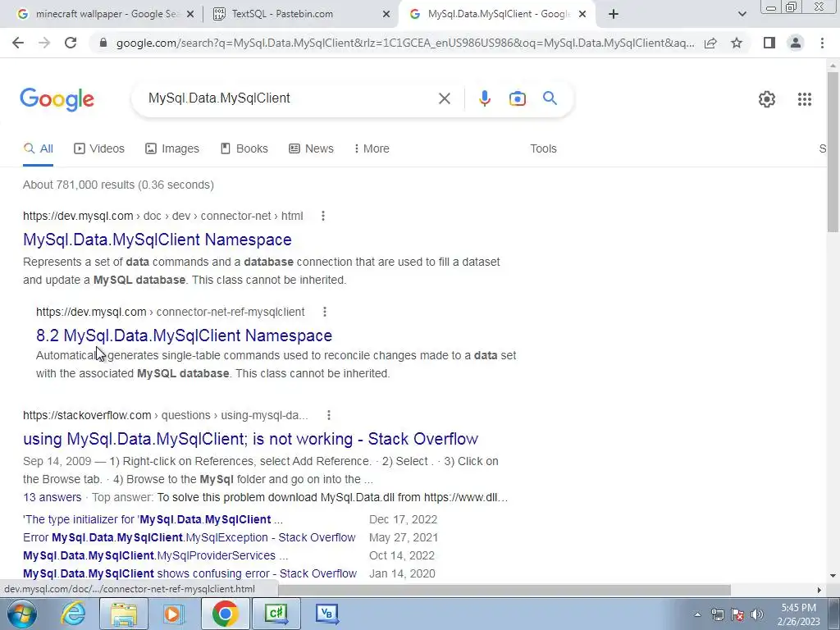Screen dimensions: 840x630
Task: Close the minecraft wallpaper tab
Action: point(190,15)
